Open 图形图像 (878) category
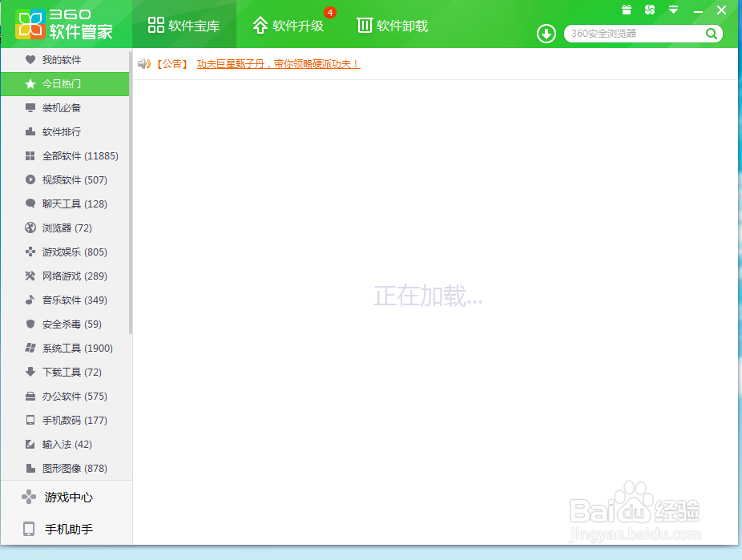Viewport: 742px width, 560px height. (x=65, y=468)
